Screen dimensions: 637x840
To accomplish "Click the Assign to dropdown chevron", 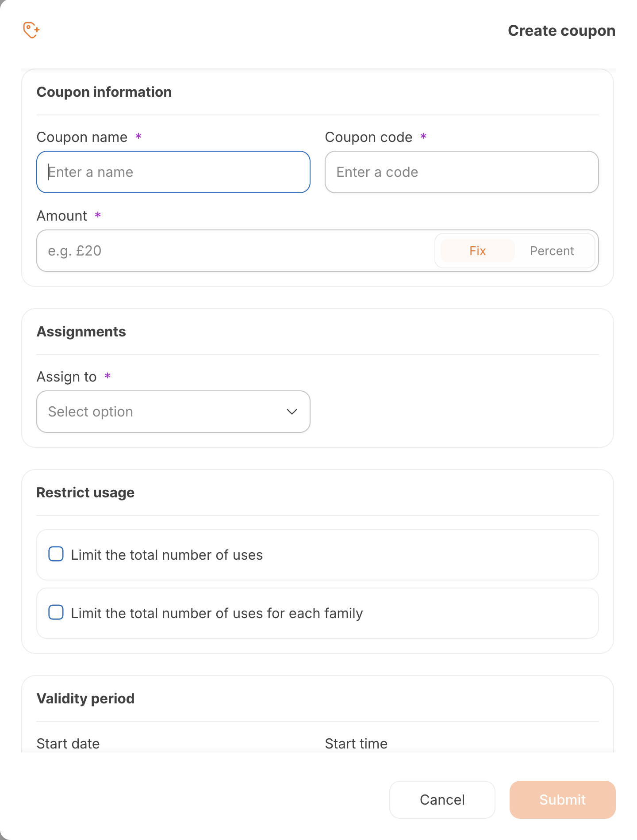I will 292,412.
